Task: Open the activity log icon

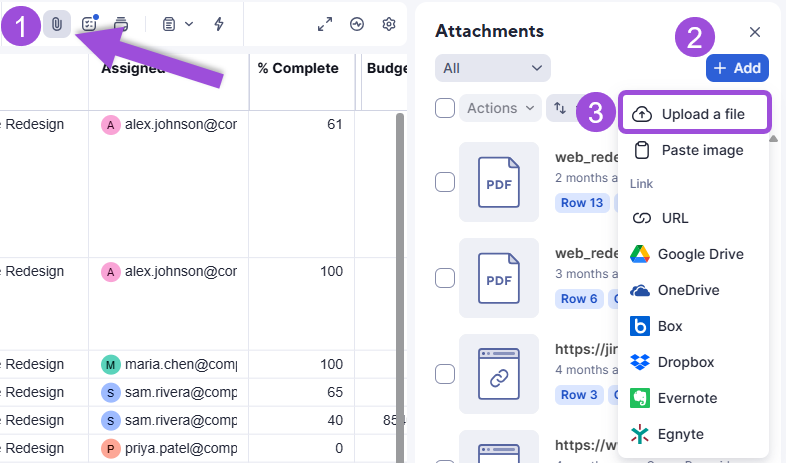Action: click(357, 24)
